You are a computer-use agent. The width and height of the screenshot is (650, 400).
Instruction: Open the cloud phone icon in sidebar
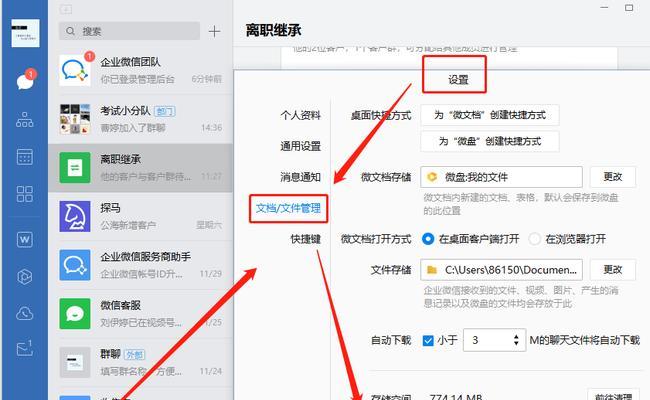tap(25, 313)
